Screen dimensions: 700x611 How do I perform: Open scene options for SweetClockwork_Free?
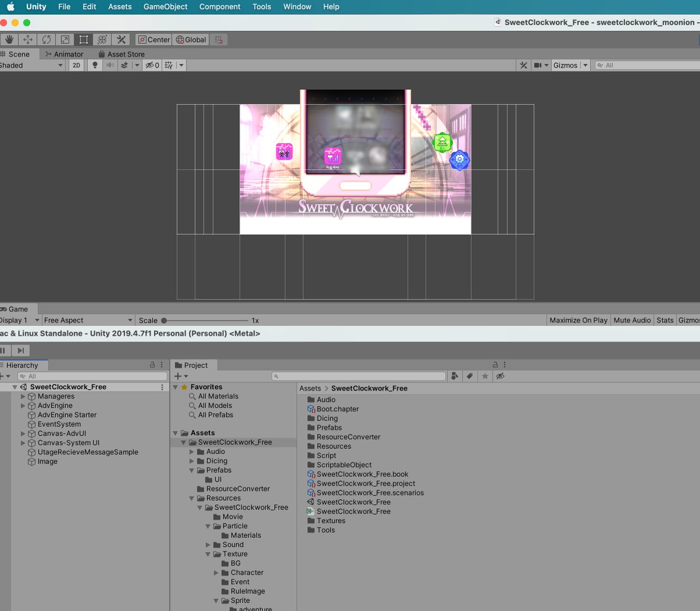pyautogui.click(x=162, y=387)
